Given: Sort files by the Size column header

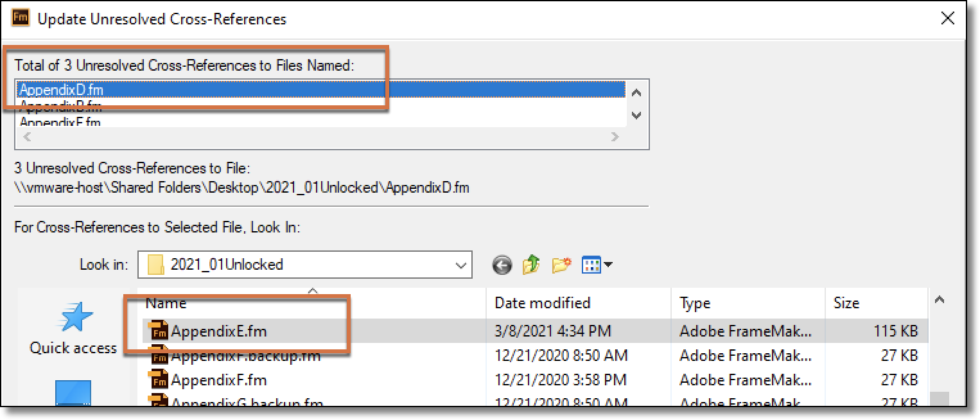Looking at the screenshot, I should click(x=849, y=302).
